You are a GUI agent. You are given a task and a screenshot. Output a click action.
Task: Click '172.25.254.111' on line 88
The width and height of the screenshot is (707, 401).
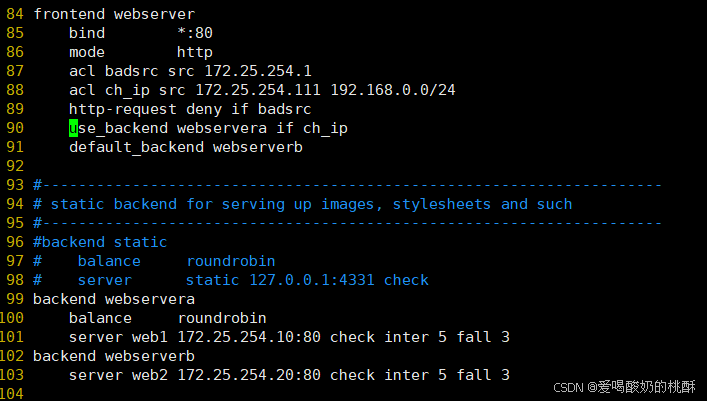coord(258,90)
